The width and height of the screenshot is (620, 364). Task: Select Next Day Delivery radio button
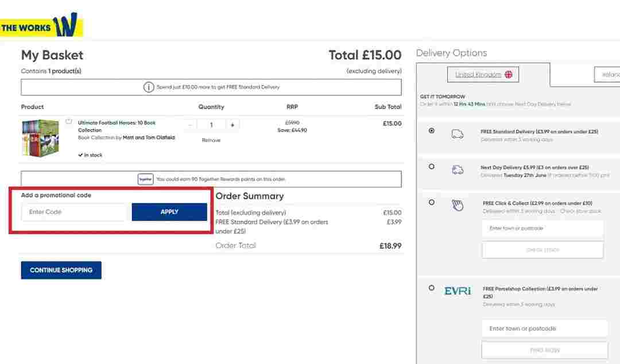click(431, 166)
